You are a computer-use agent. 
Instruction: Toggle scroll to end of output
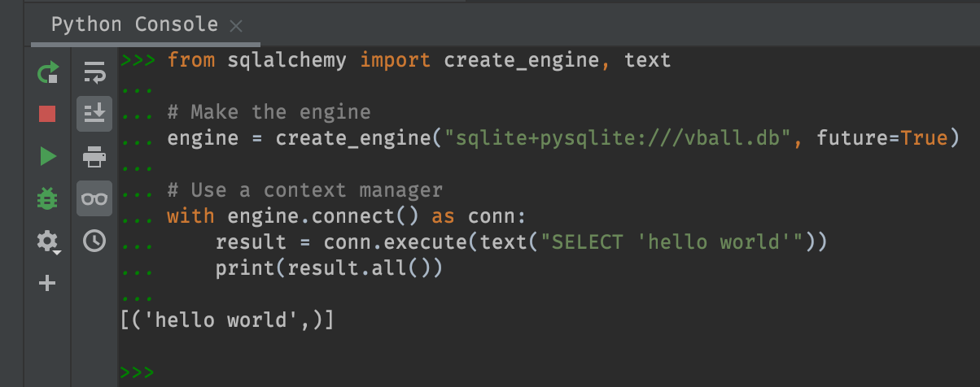click(x=94, y=115)
